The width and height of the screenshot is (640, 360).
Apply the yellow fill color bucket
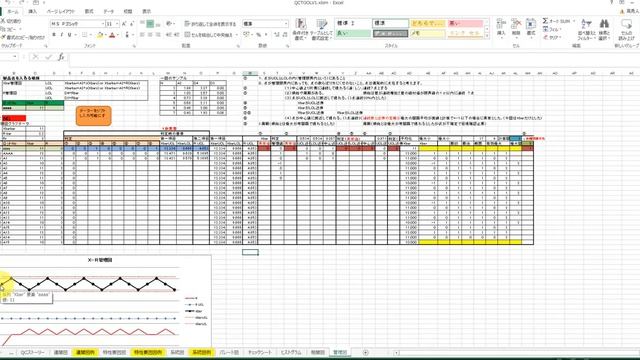pos(100,36)
